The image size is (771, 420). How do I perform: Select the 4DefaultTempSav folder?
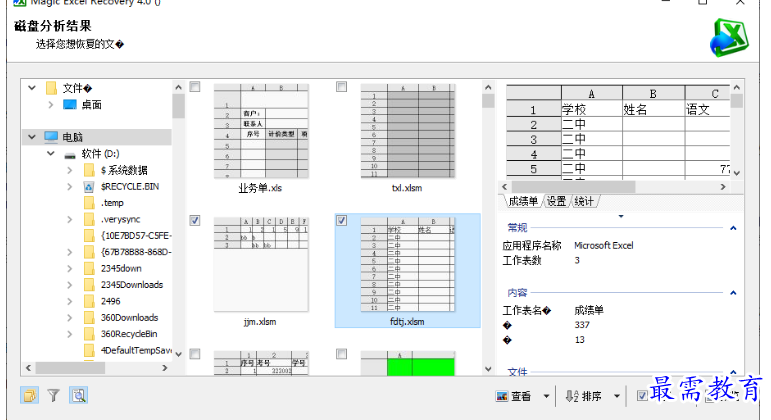136,350
